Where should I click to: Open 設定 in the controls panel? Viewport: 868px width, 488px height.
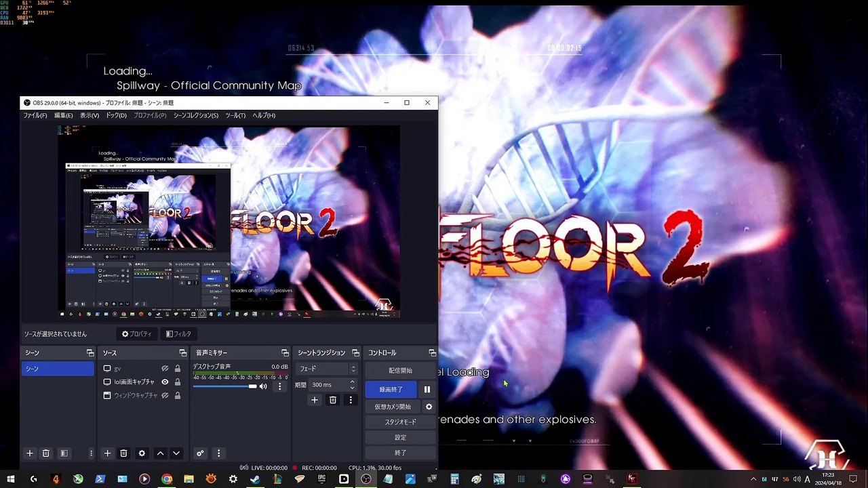[400, 437]
